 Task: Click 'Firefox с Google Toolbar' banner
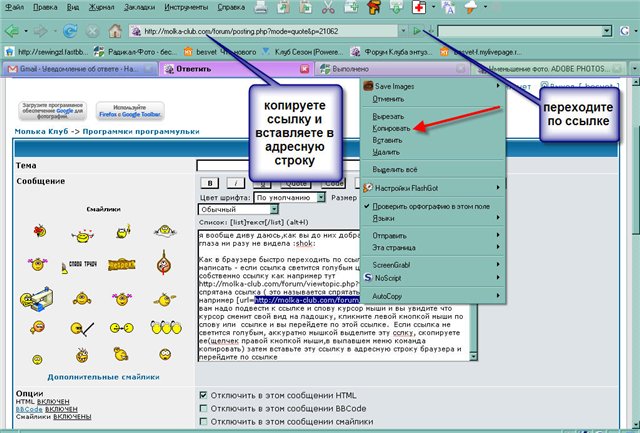click(130, 111)
